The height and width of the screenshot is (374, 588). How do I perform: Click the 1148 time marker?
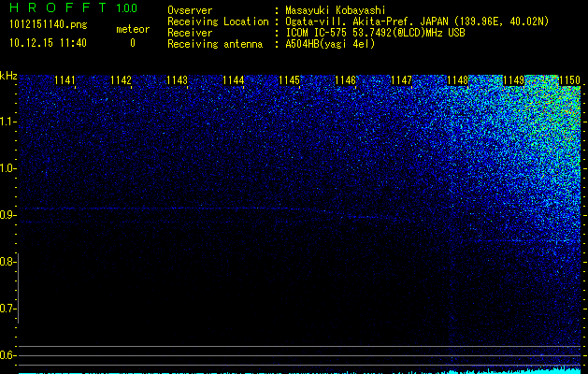tap(457, 80)
